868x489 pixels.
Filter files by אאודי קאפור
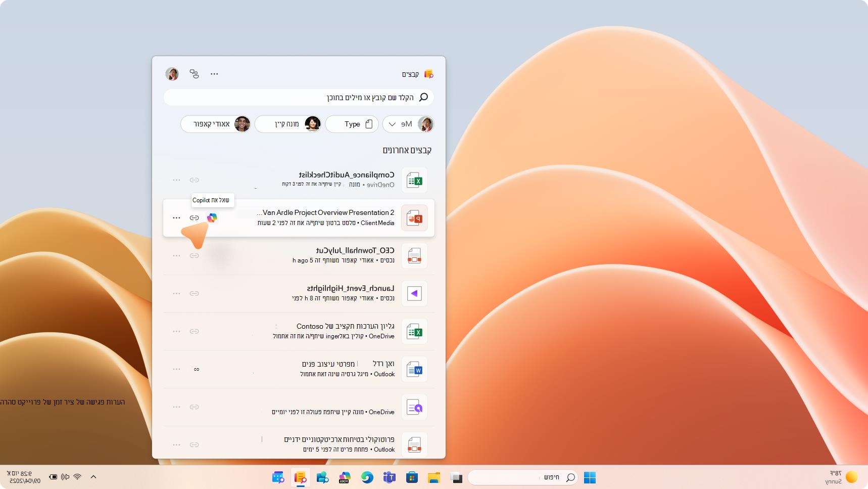[x=216, y=124]
